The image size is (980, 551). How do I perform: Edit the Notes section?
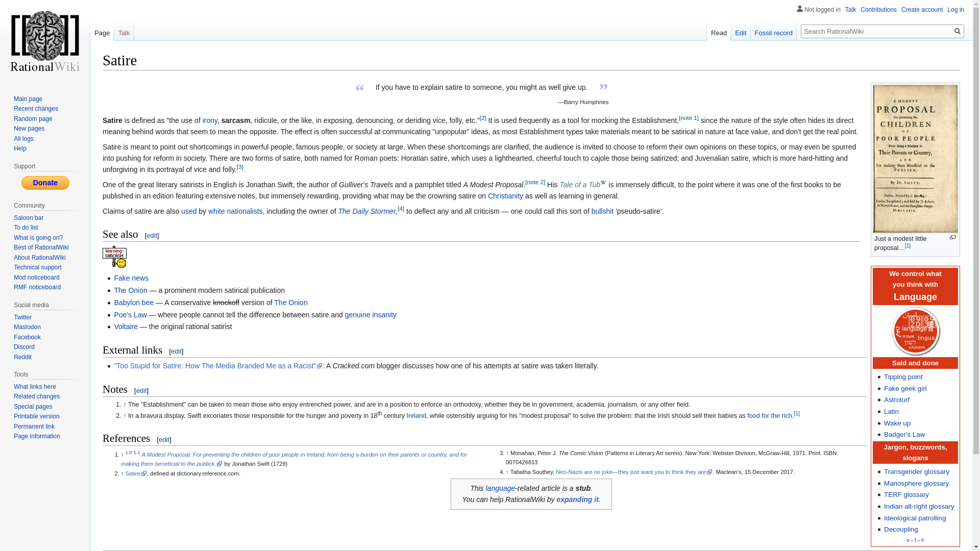(x=141, y=391)
